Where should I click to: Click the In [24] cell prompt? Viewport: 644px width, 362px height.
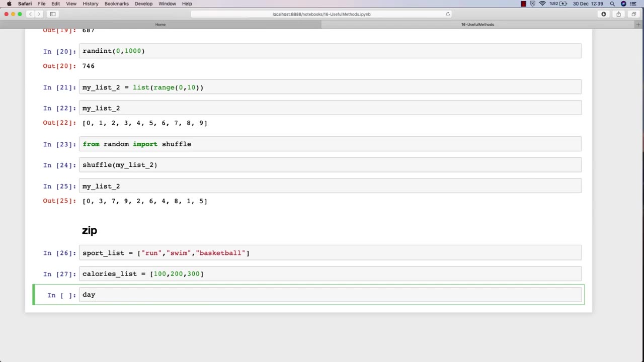tap(59, 165)
